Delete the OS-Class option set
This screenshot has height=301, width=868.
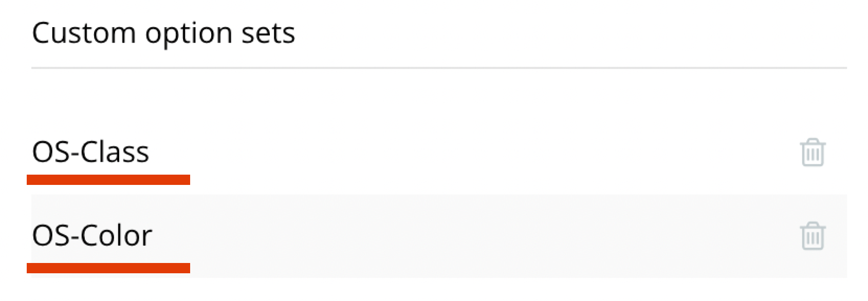[812, 153]
